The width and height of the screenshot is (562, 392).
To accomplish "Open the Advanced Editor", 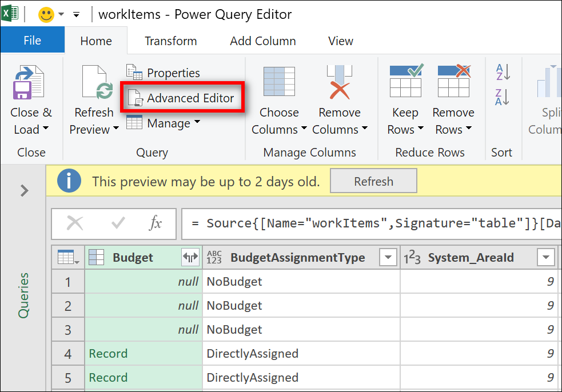I will click(x=182, y=98).
